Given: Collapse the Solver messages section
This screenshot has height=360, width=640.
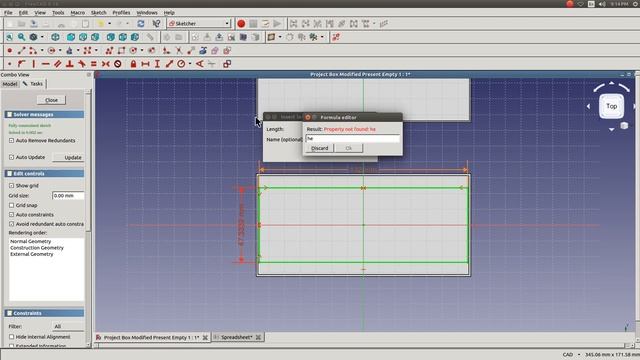Looking at the screenshot, I should [x=44, y=114].
